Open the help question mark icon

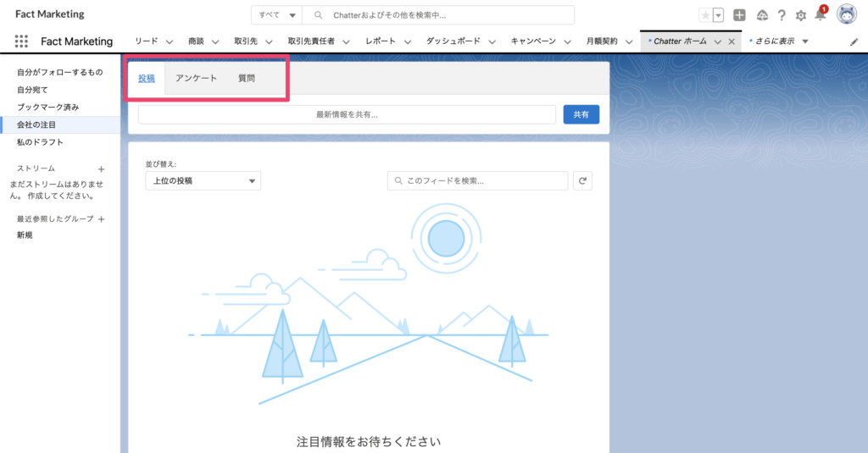coord(781,15)
